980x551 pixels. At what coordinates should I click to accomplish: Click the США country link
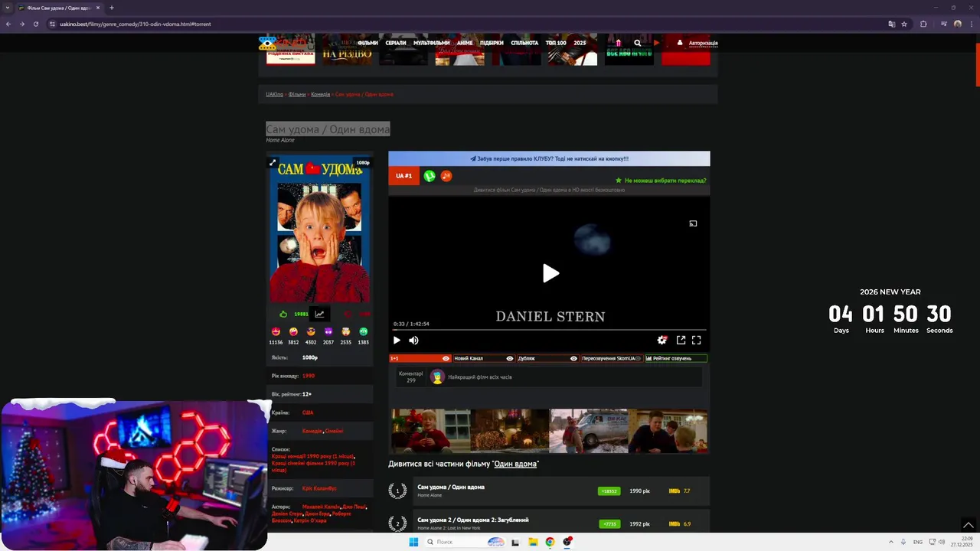point(308,412)
